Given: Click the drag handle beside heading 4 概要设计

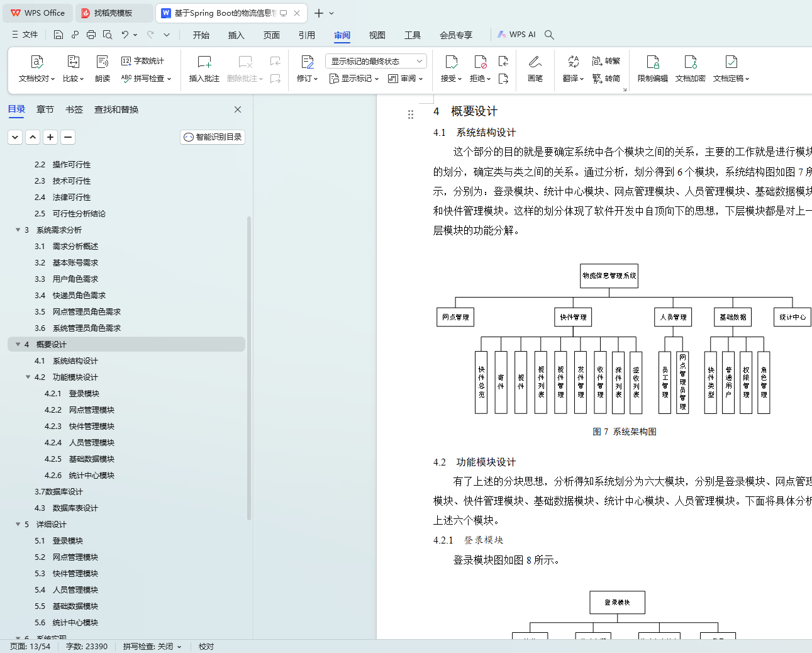Looking at the screenshot, I should tap(411, 114).
